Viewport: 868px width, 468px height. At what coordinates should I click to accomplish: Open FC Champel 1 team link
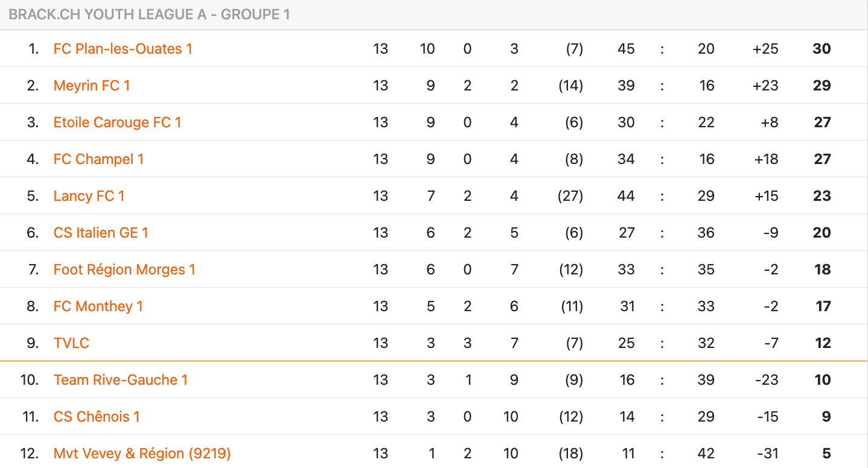click(98, 159)
